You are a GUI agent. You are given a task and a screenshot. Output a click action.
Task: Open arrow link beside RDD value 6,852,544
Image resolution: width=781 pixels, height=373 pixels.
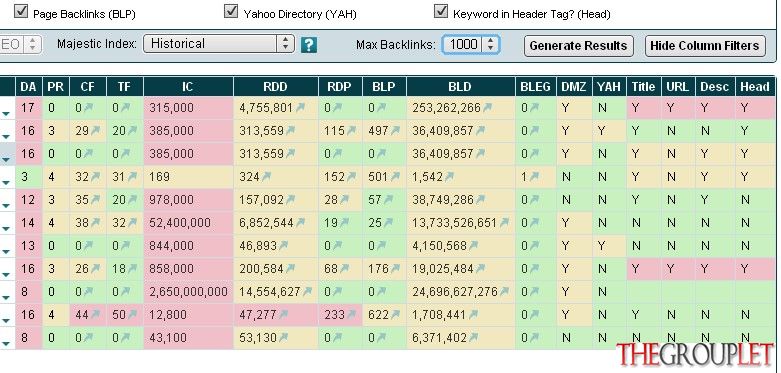300,223
